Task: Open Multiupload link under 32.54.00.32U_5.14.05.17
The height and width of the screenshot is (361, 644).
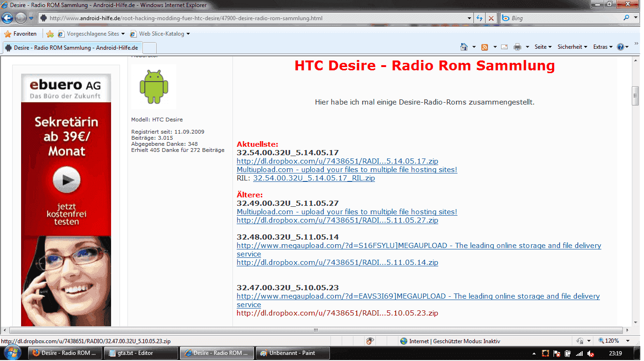Action: (x=347, y=170)
